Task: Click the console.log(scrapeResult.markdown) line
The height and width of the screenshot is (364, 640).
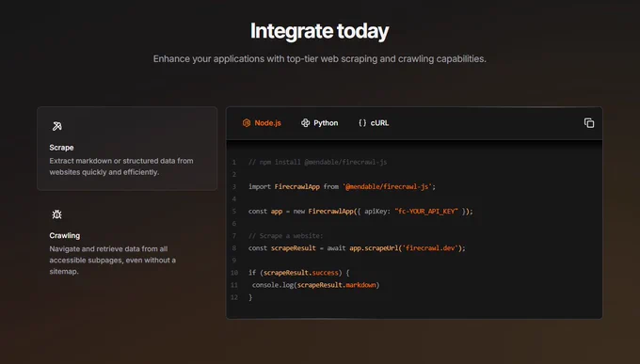Action: coord(315,285)
